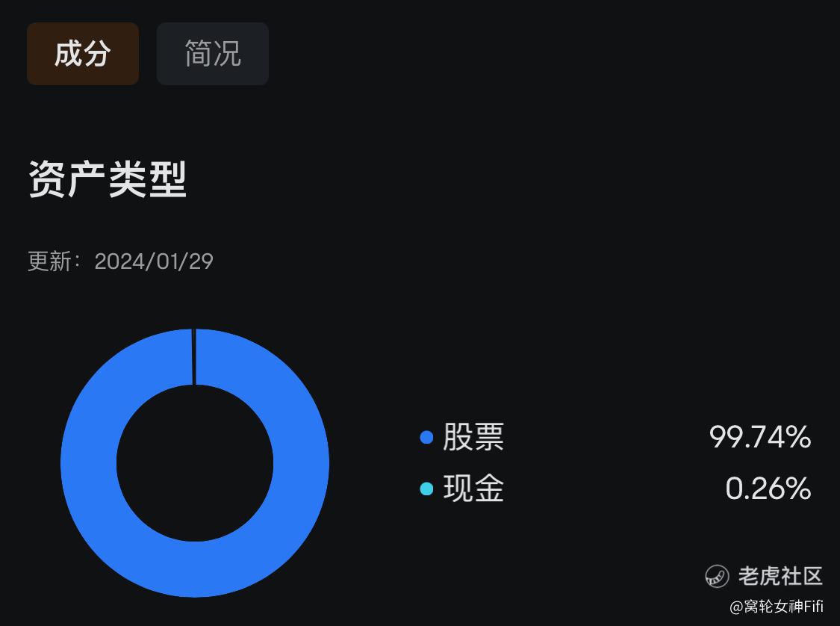Viewport: 840px width, 626px height.
Task: Tap the 老虎社区 tiger logo icon
Action: click(x=717, y=577)
